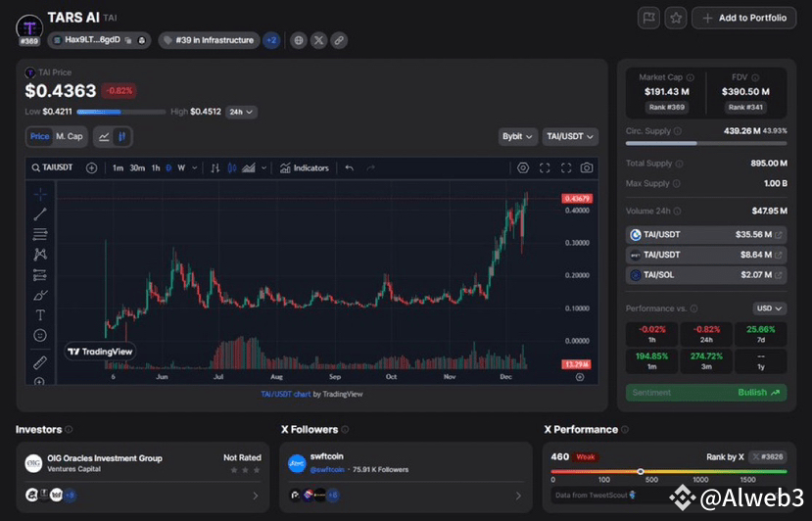Switch to M. Cap view
Screen dimensions: 812x521
(x=69, y=136)
